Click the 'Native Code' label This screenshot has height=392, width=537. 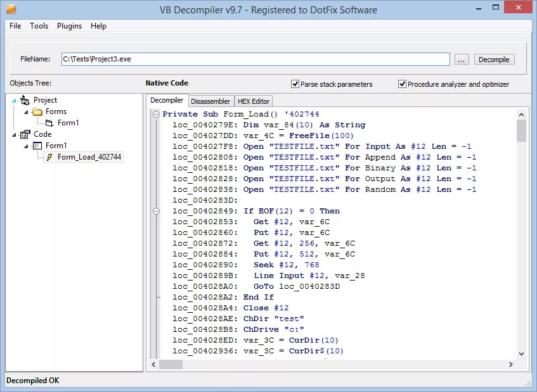click(x=167, y=83)
